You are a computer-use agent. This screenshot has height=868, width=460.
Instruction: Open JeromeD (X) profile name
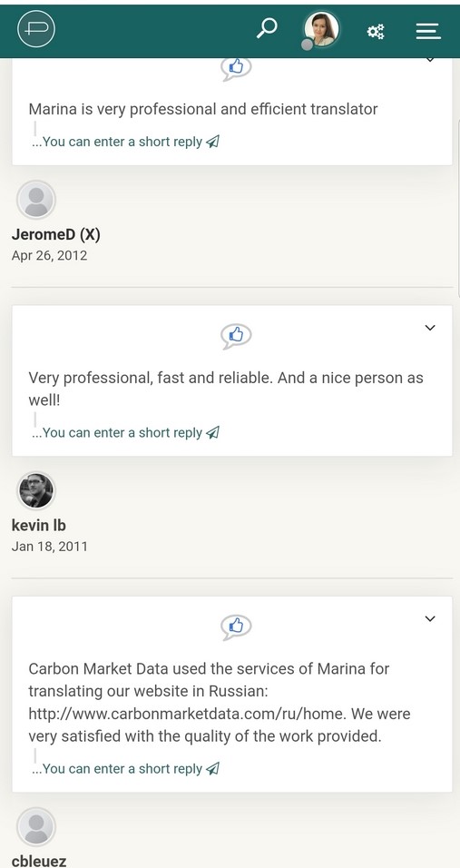[x=56, y=235]
